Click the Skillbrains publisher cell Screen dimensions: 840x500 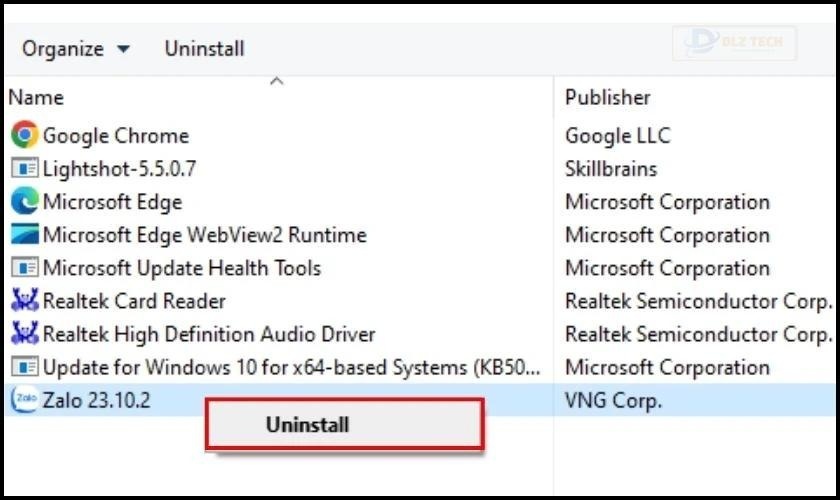pyautogui.click(x=610, y=168)
